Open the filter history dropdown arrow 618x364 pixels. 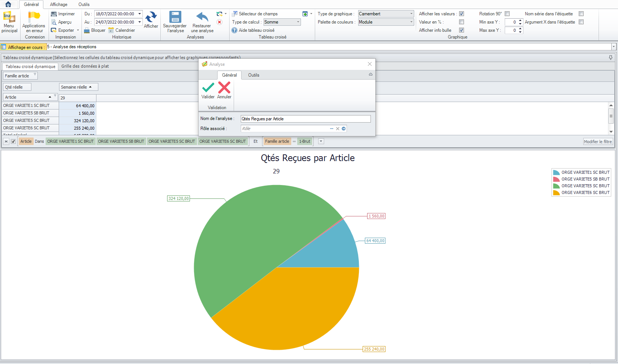point(321,141)
